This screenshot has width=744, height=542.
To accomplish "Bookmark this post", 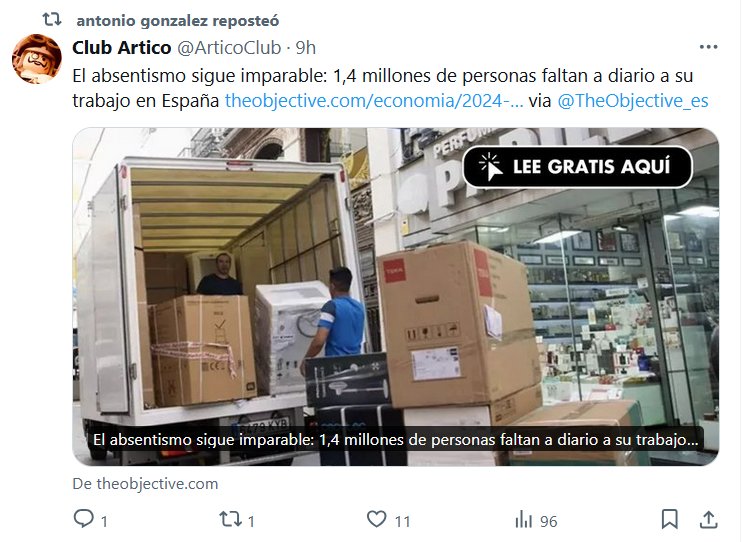I will point(670,519).
